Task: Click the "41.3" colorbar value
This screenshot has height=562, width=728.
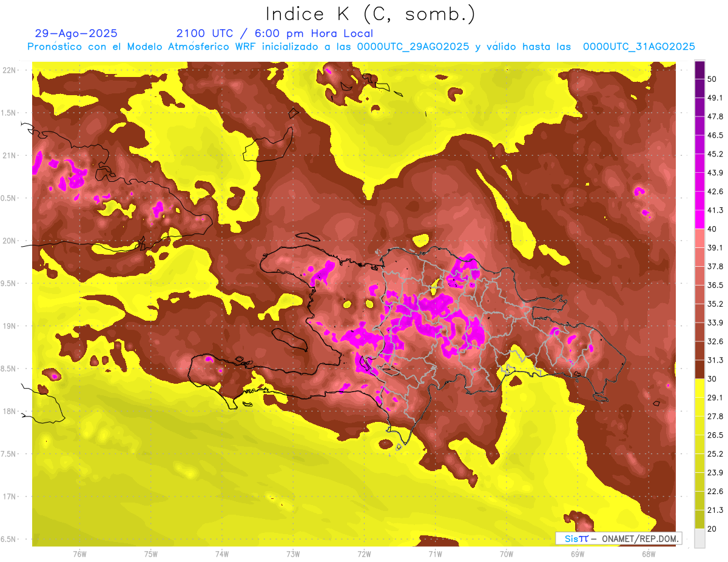Action: pyautogui.click(x=715, y=210)
